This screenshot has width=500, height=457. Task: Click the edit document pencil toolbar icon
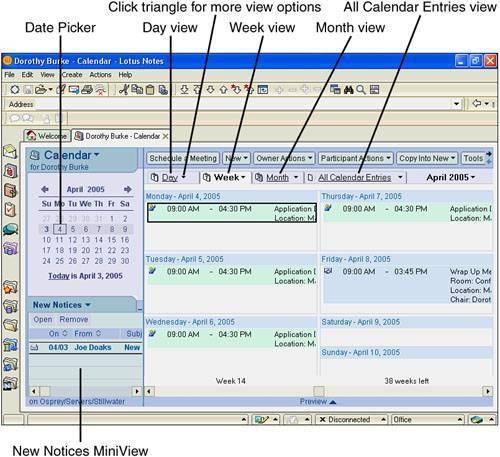[61, 89]
